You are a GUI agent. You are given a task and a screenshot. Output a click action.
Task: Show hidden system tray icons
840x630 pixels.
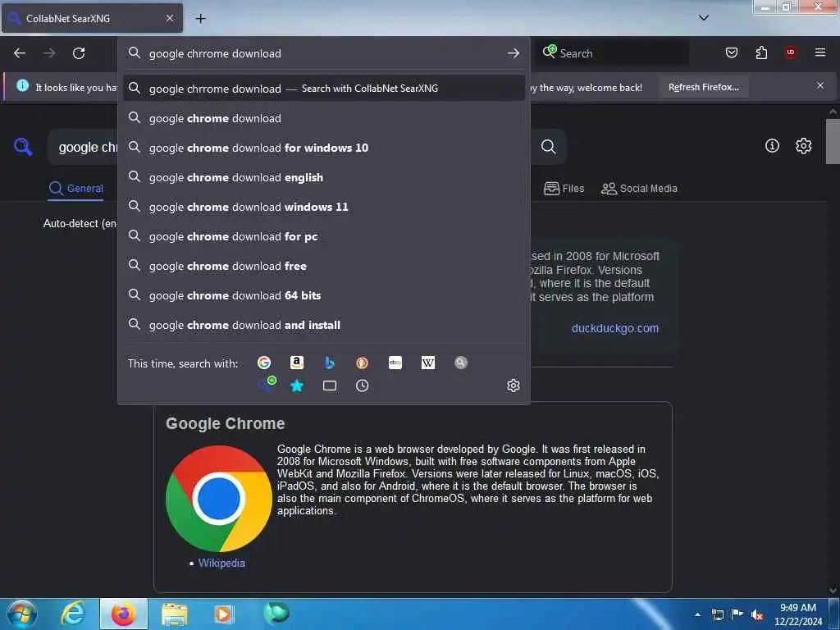coord(697,614)
